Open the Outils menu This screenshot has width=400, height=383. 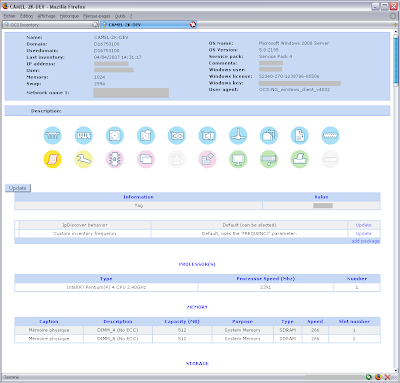(x=120, y=16)
